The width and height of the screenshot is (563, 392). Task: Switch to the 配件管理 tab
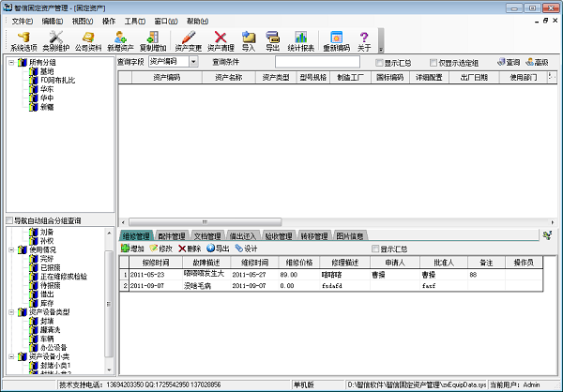[x=172, y=235]
